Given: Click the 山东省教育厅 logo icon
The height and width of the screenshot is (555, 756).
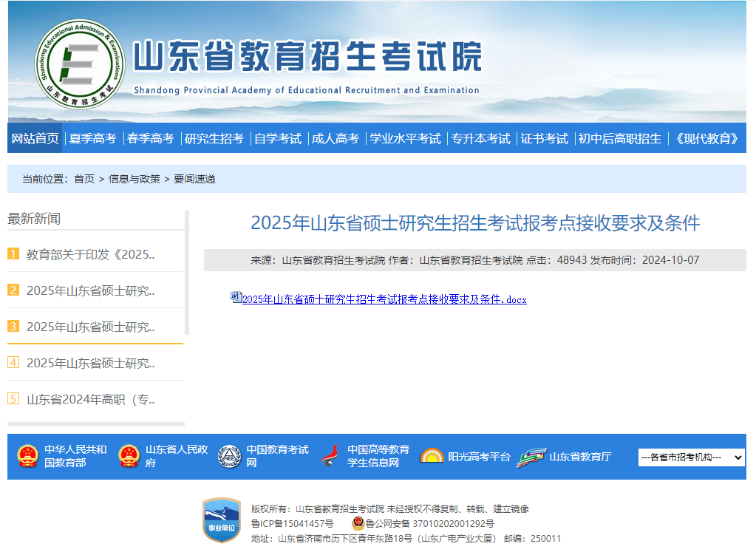Looking at the screenshot, I should click(531, 457).
